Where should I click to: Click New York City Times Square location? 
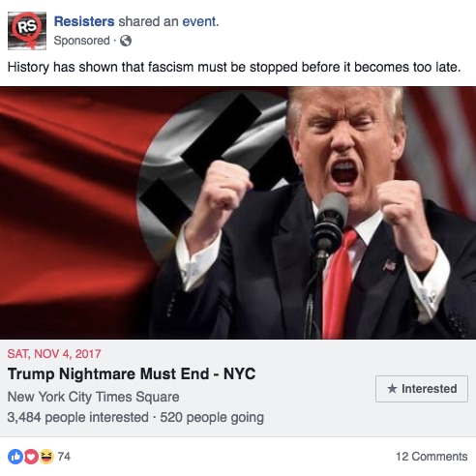(93, 397)
